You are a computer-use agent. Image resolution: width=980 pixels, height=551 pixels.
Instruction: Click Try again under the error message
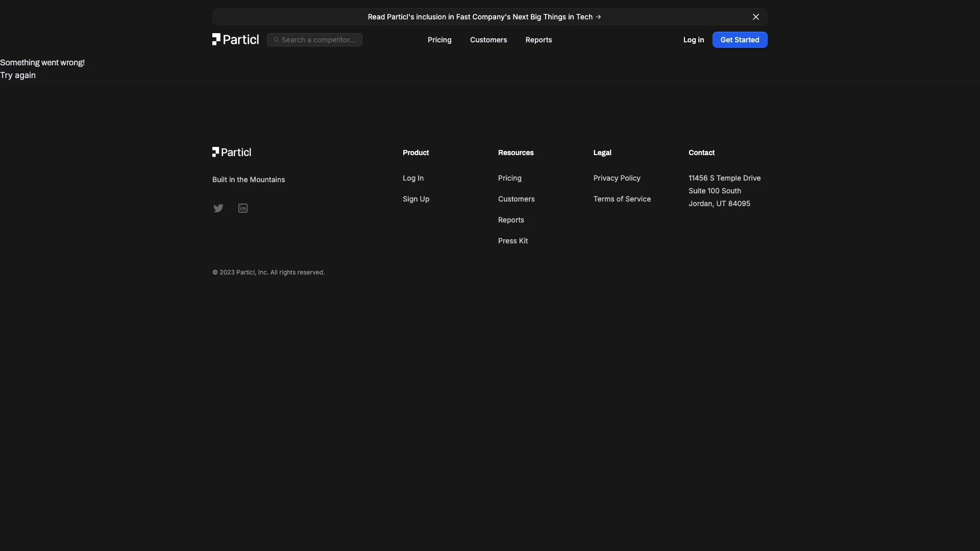point(18,75)
